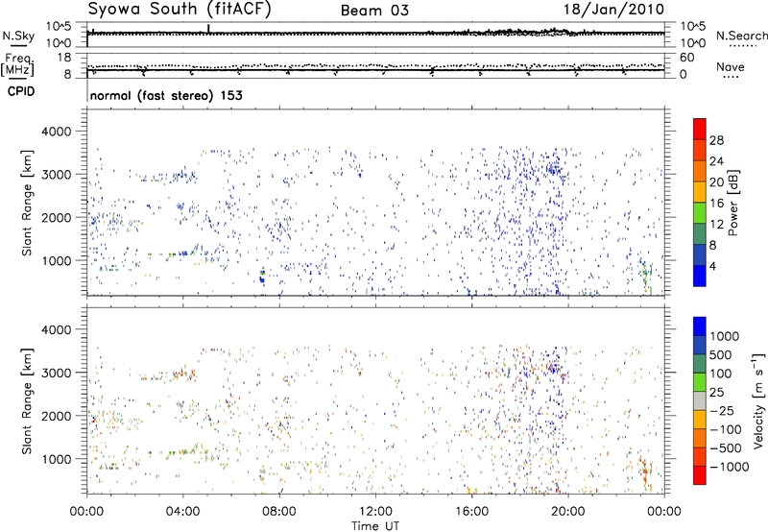Viewport: 768px width, 532px height.
Task: Select the light green 25–100 Velocity swatch
Action: click(x=700, y=383)
